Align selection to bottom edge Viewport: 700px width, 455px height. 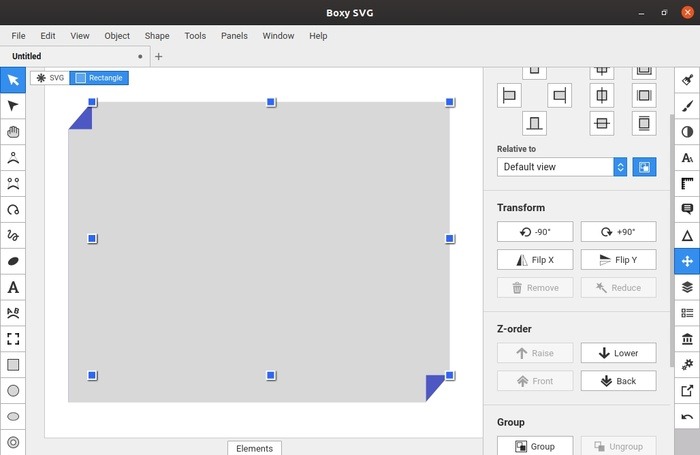tap(534, 123)
